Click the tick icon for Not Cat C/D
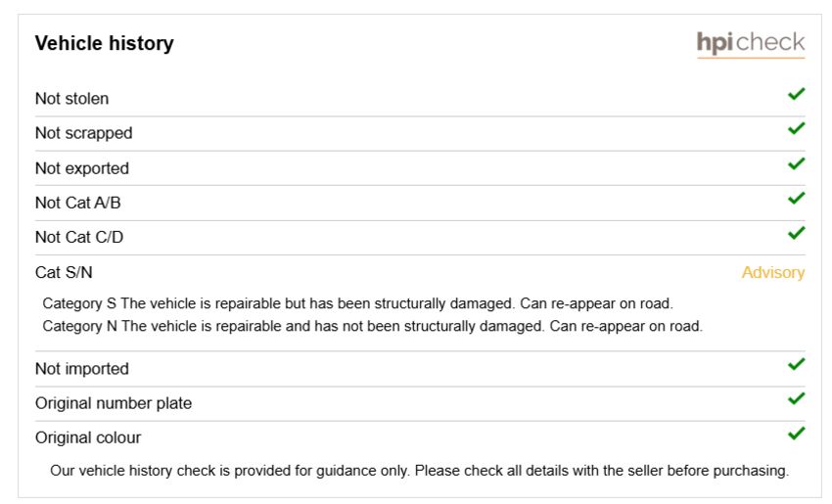The width and height of the screenshot is (832, 504). pos(796,233)
